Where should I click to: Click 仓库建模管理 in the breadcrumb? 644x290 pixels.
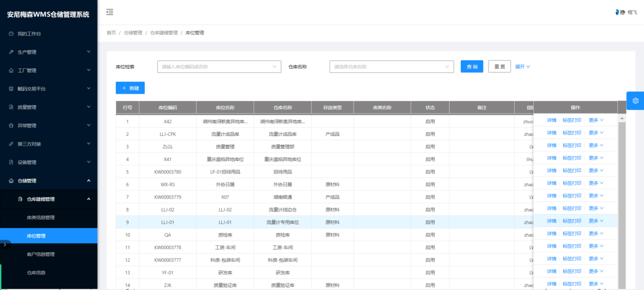click(x=164, y=33)
